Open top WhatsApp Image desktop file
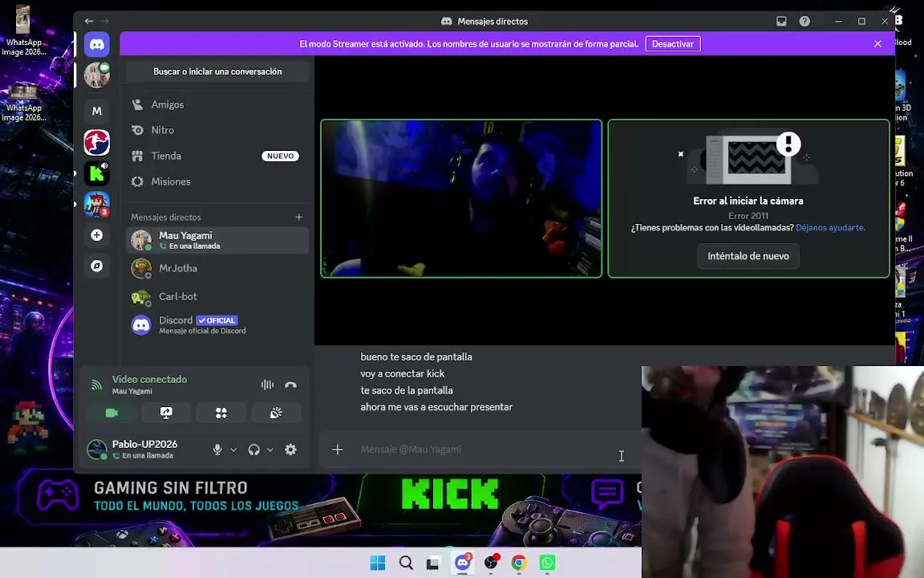 tap(23, 30)
